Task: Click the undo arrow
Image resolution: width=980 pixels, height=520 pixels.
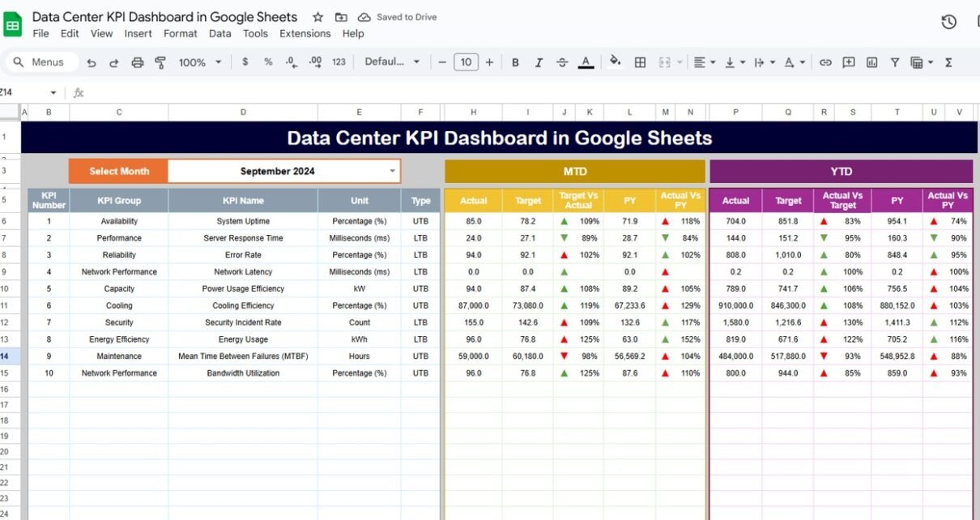Action: pyautogui.click(x=92, y=62)
